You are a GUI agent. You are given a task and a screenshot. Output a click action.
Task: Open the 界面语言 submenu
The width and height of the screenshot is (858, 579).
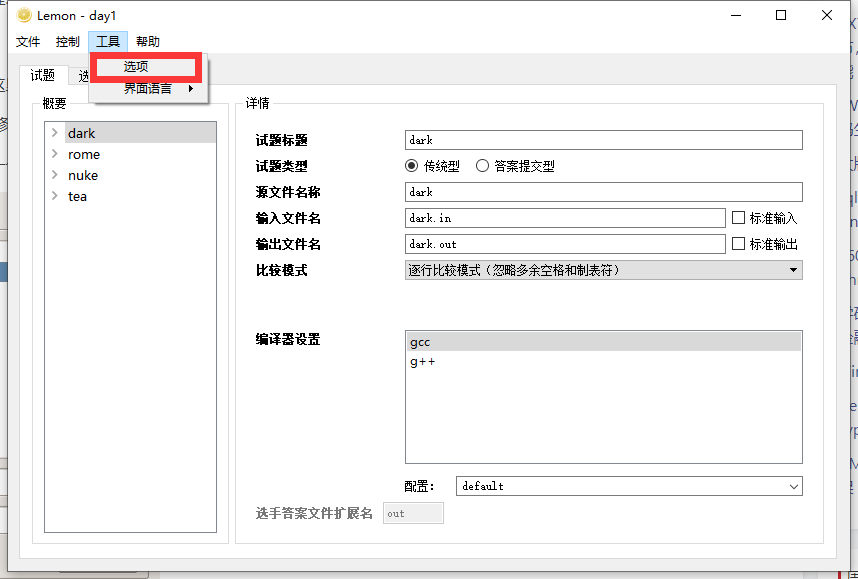(148, 89)
